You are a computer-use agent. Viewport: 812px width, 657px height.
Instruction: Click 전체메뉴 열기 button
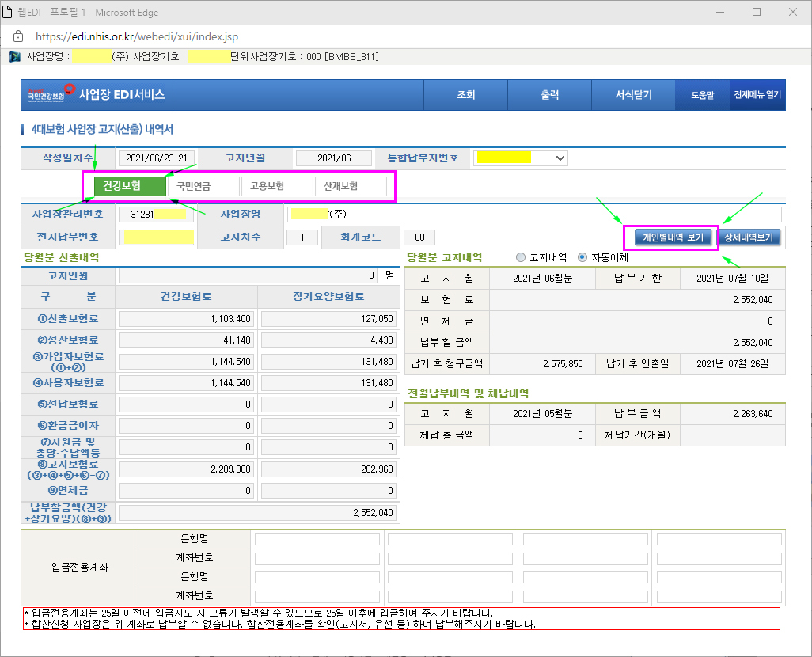click(x=757, y=95)
